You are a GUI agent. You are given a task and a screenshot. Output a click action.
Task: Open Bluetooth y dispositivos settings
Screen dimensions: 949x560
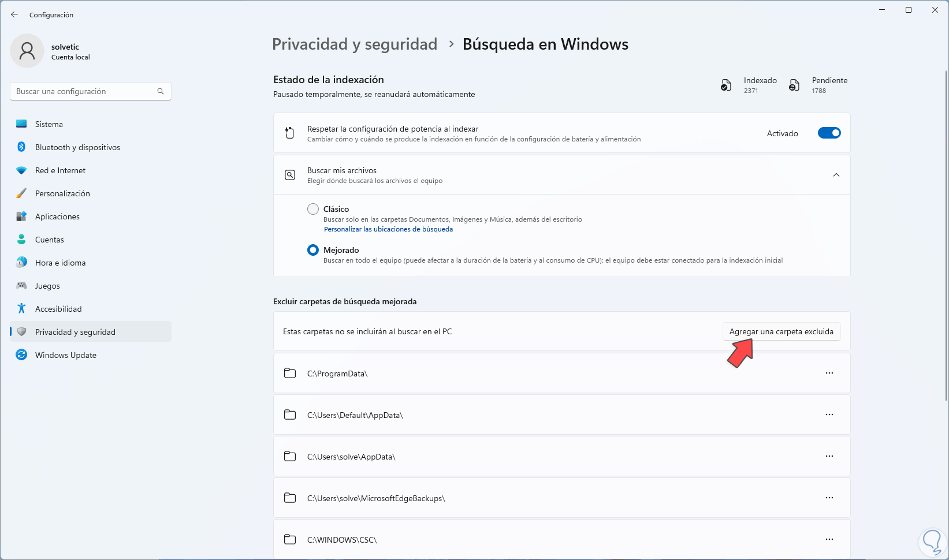pos(77,147)
